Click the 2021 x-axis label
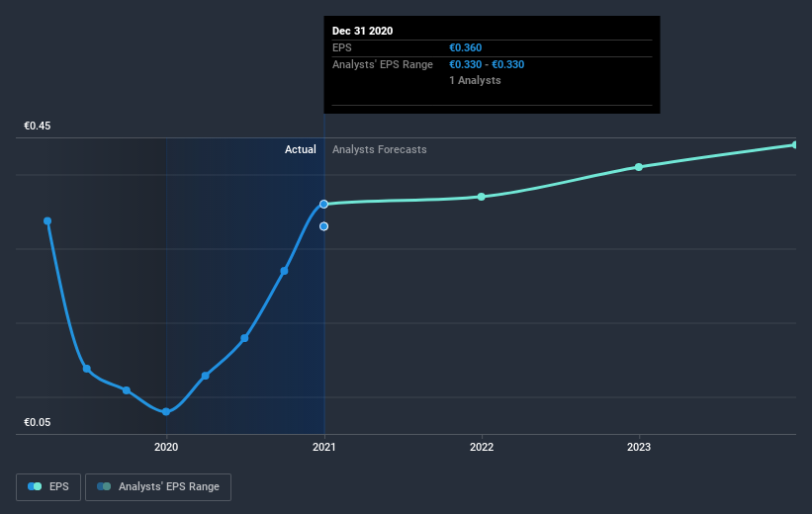The height and width of the screenshot is (514, 812). tap(323, 447)
